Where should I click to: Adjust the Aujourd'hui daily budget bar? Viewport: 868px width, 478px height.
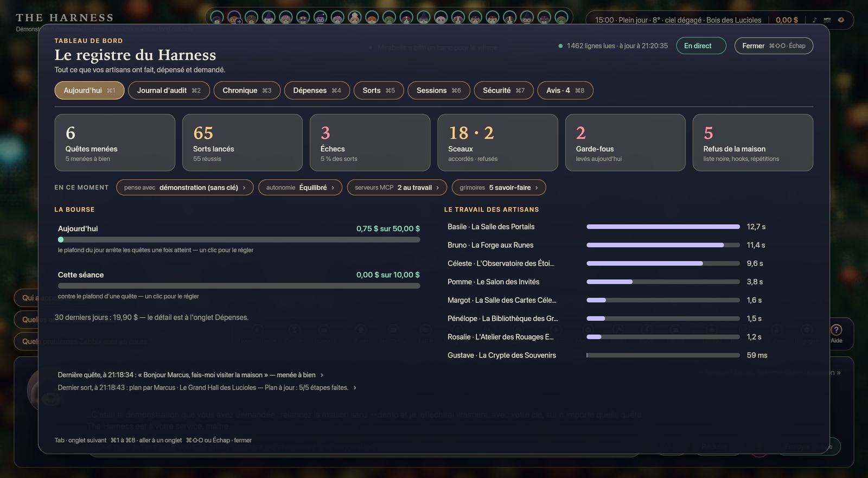239,239
